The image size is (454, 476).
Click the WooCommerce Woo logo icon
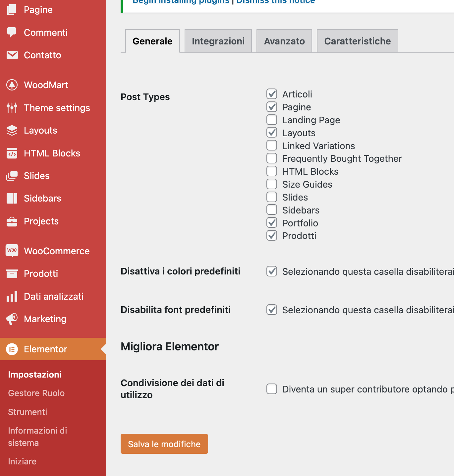[x=12, y=250]
